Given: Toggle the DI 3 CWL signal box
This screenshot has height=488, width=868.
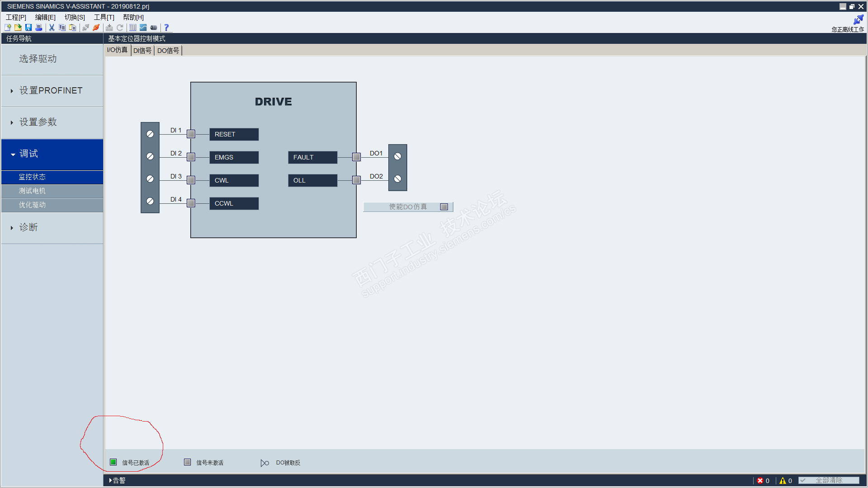Looking at the screenshot, I should 191,180.
